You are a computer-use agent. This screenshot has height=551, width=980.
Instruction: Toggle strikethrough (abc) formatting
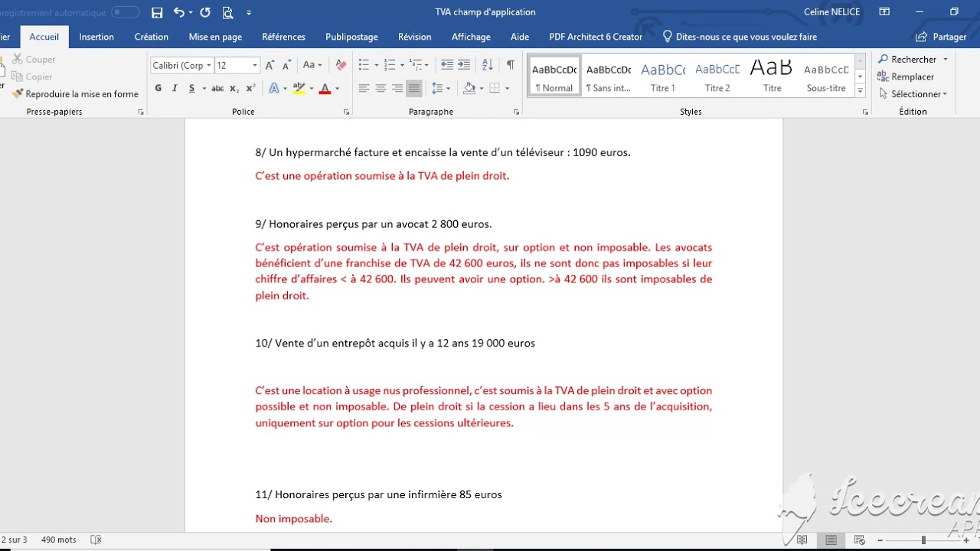[217, 89]
